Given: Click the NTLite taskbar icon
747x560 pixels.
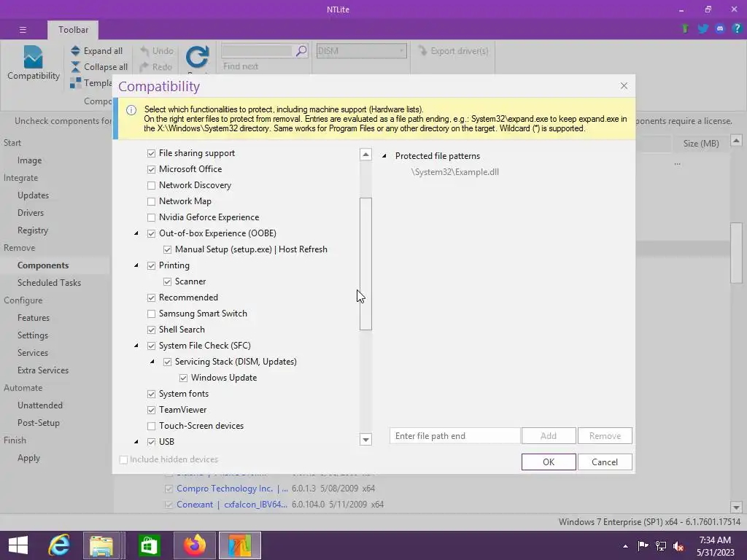Looking at the screenshot, I should (239, 545).
